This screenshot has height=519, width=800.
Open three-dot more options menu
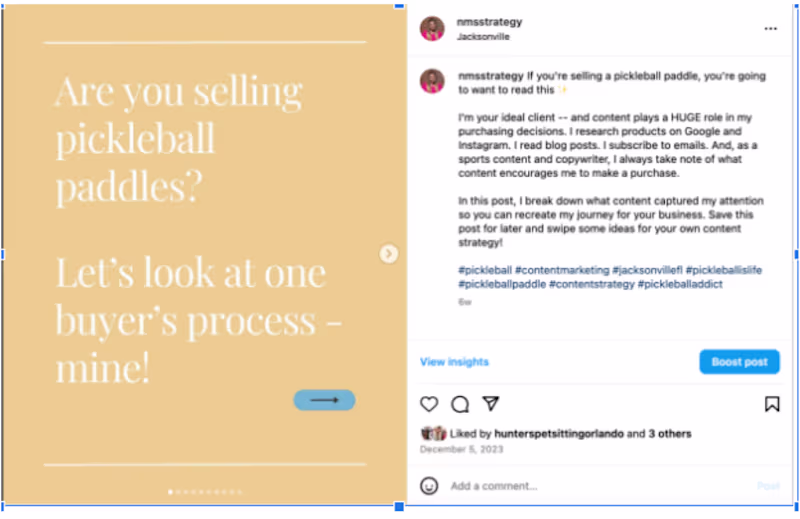click(x=770, y=29)
